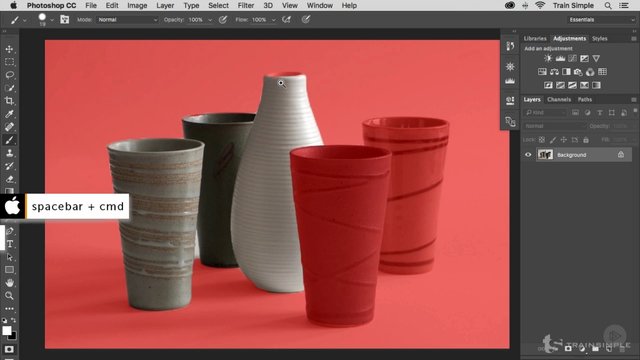The height and width of the screenshot is (360, 640).
Task: Select the Zoom tool in toolbox
Action: [9, 296]
